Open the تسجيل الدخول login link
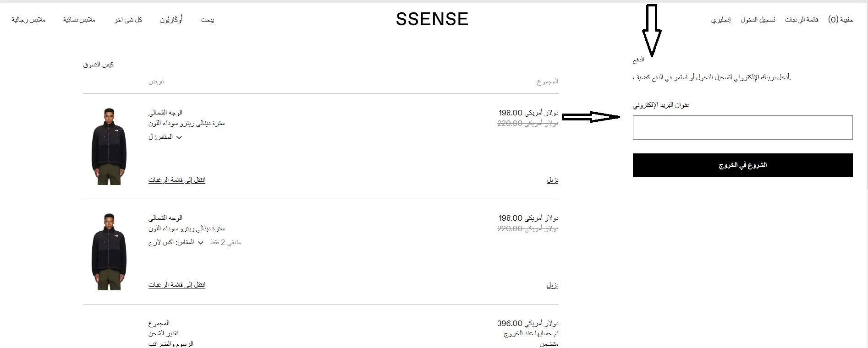The height and width of the screenshot is (348, 868). [x=758, y=20]
